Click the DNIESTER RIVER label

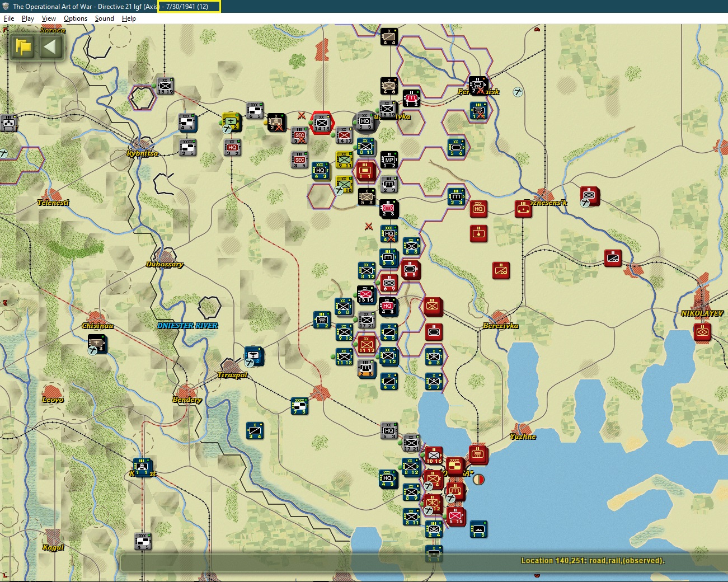187,326
